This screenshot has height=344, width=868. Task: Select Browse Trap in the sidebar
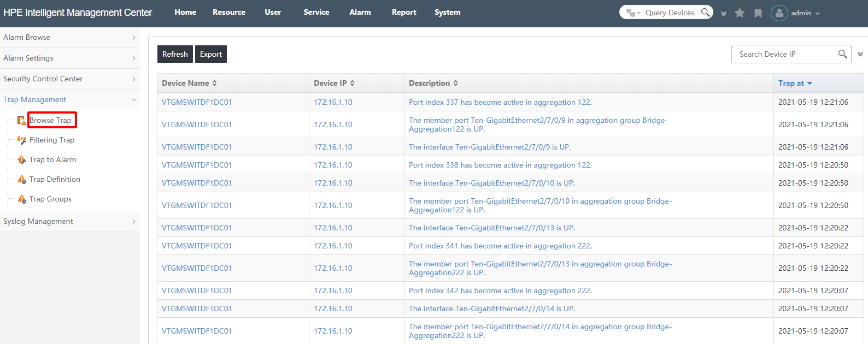50,120
